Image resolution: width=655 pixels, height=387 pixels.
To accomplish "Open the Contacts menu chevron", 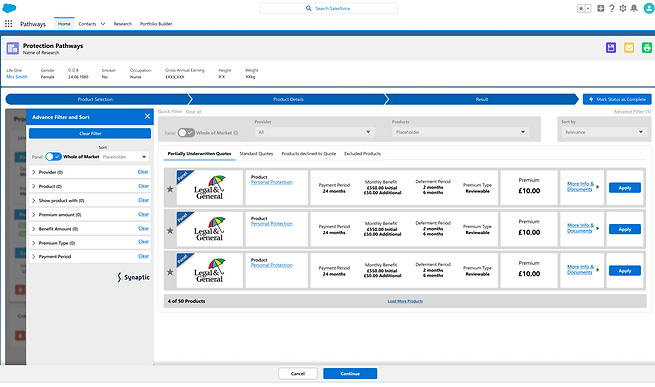I will click(x=103, y=24).
